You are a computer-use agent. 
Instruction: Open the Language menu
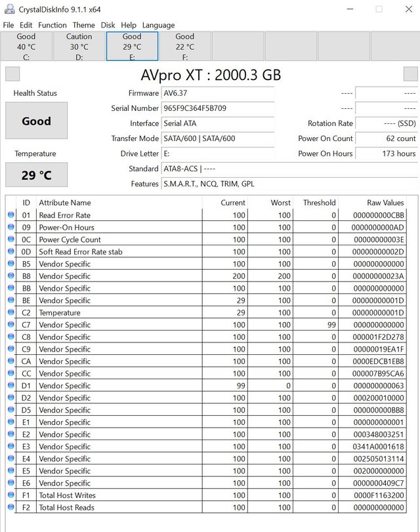[158, 25]
